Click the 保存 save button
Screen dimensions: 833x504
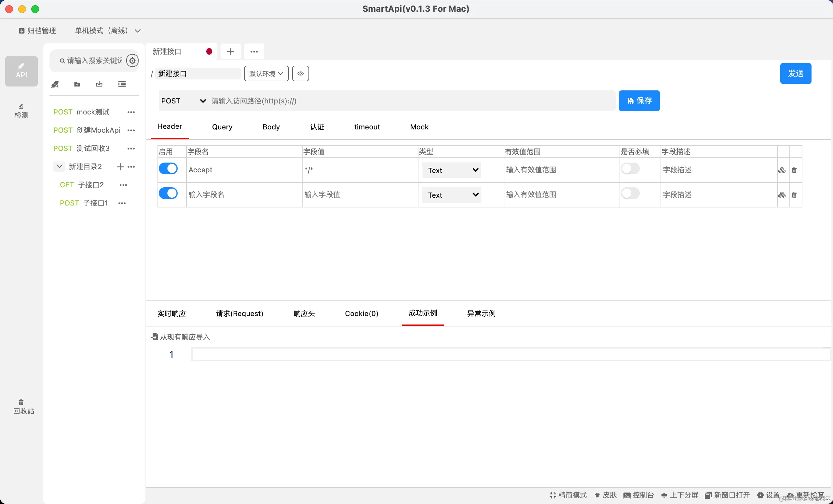click(x=639, y=101)
